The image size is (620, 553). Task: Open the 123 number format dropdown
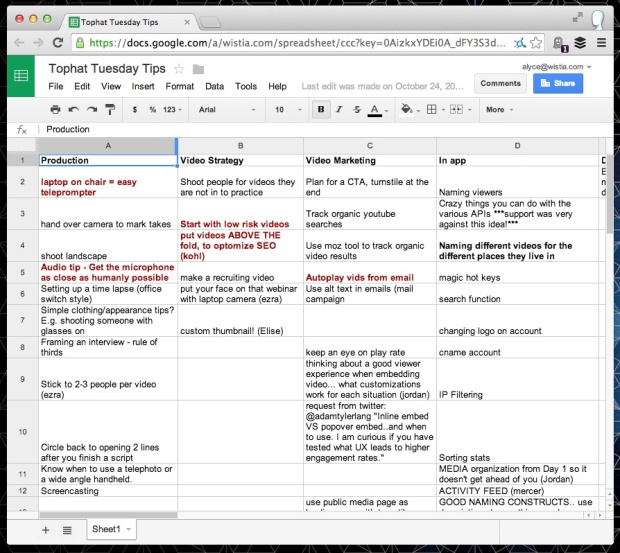pyautogui.click(x=172, y=109)
